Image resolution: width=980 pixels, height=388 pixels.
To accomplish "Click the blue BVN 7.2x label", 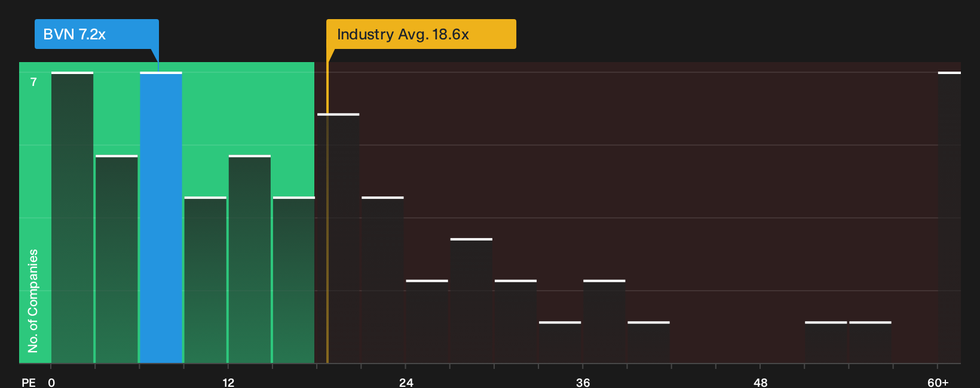I will [x=97, y=34].
